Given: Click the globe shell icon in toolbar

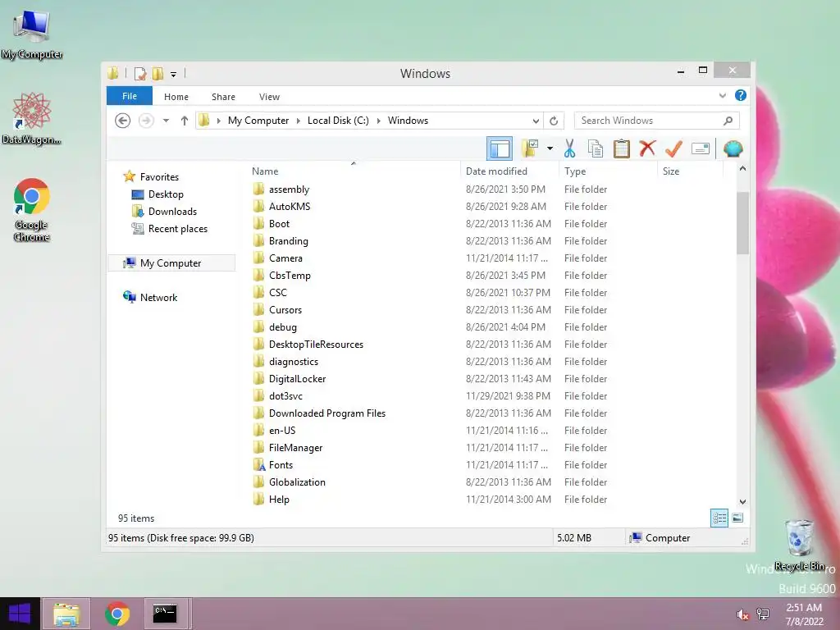Looking at the screenshot, I should point(733,148).
